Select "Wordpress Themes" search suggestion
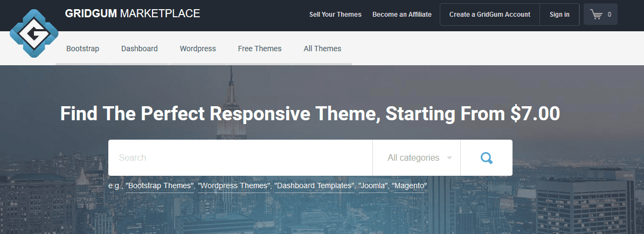Viewport: 644px width, 234px height. [234, 186]
